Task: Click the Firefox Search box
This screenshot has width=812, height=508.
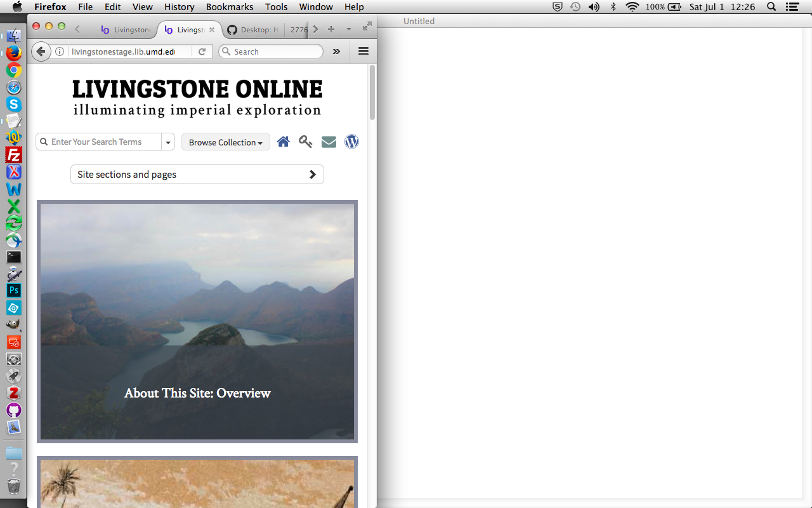Action: tap(271, 51)
